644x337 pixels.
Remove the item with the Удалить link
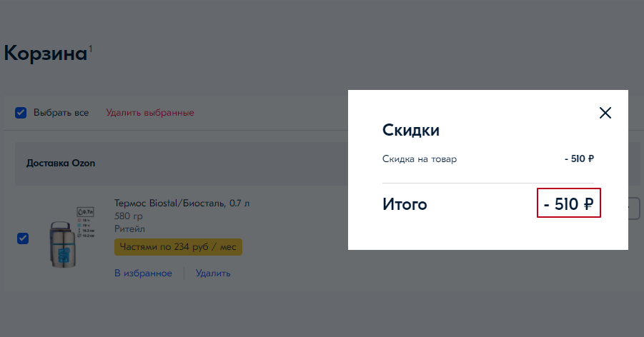[213, 273]
